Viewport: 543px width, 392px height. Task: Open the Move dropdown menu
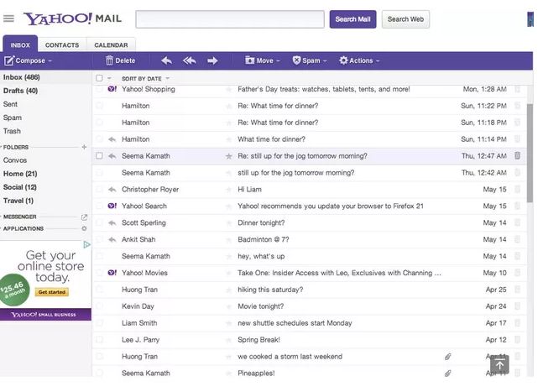tap(263, 60)
